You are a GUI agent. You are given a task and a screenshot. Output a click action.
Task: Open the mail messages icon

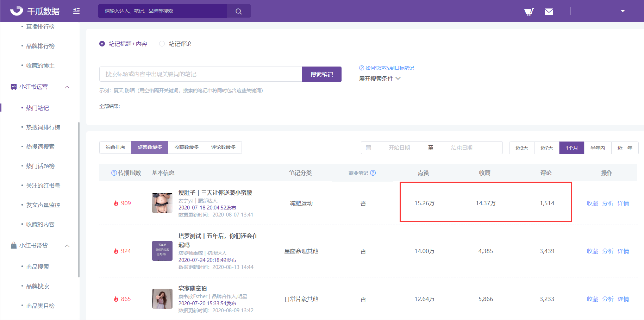[549, 12]
